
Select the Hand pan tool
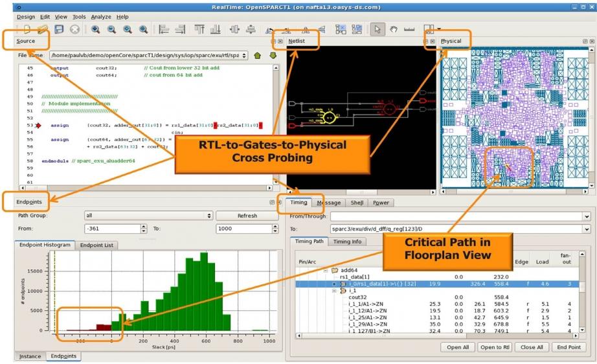(393, 29)
